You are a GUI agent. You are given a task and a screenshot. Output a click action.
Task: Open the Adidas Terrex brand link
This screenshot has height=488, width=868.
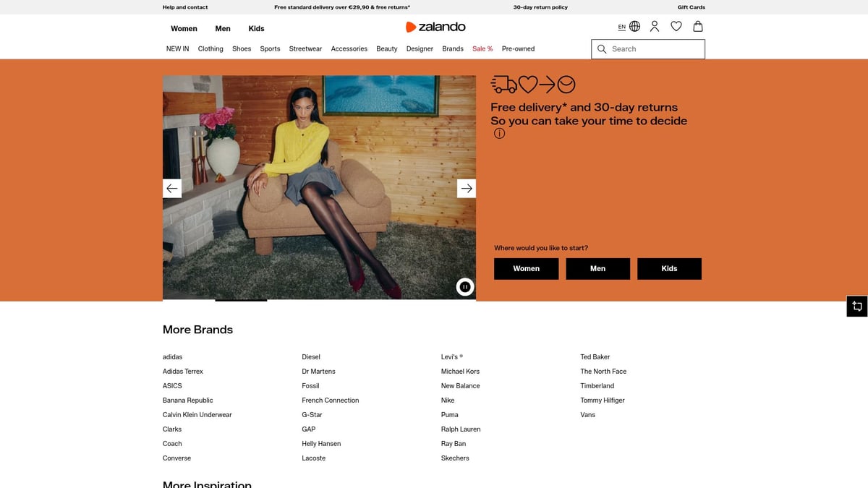183,372
